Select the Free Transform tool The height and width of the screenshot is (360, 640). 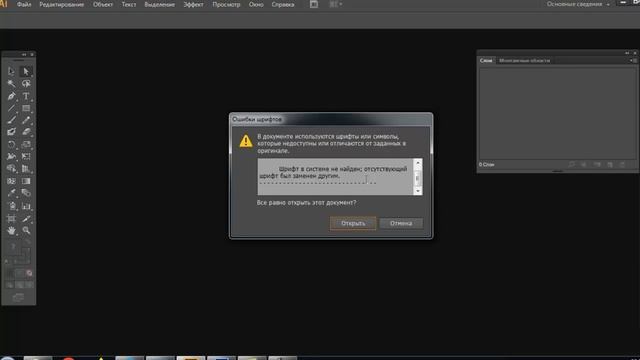[x=26, y=156]
